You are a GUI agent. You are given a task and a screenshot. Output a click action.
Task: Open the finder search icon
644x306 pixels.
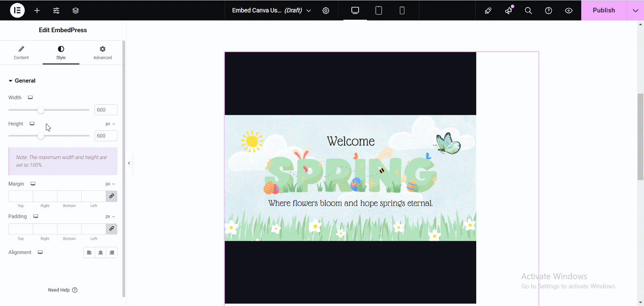pos(528,10)
